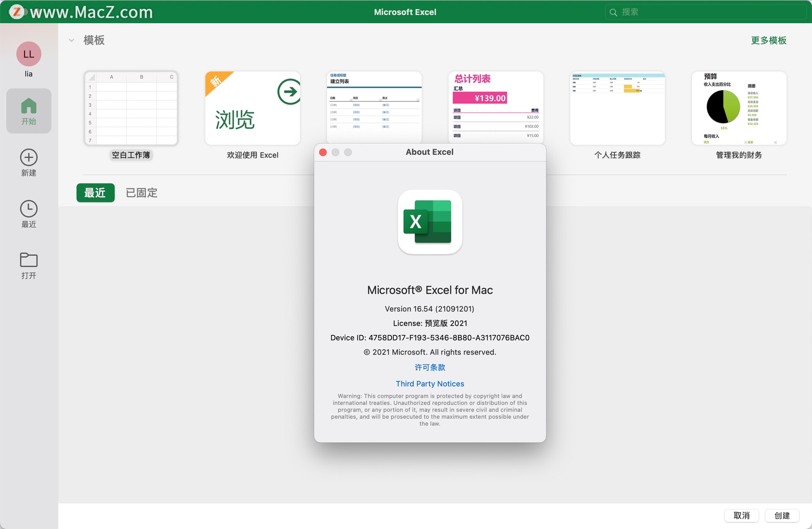Switch to the 已固定 pinned tab
812x529 pixels.
click(x=142, y=193)
